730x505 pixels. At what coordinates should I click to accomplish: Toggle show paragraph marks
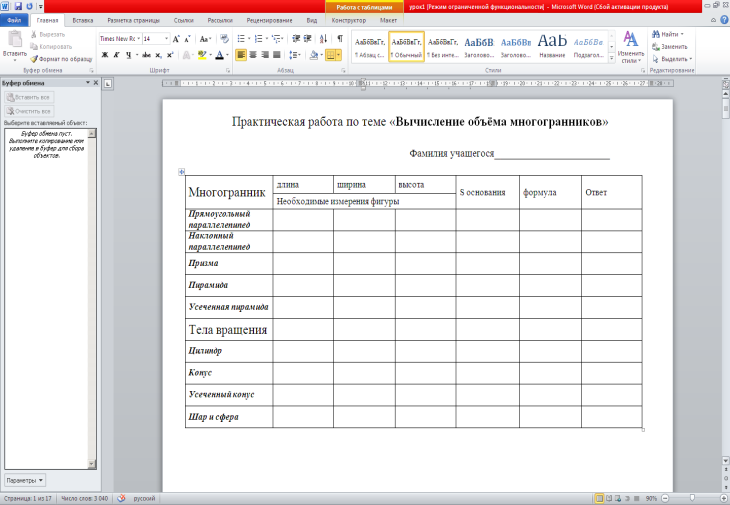340,38
